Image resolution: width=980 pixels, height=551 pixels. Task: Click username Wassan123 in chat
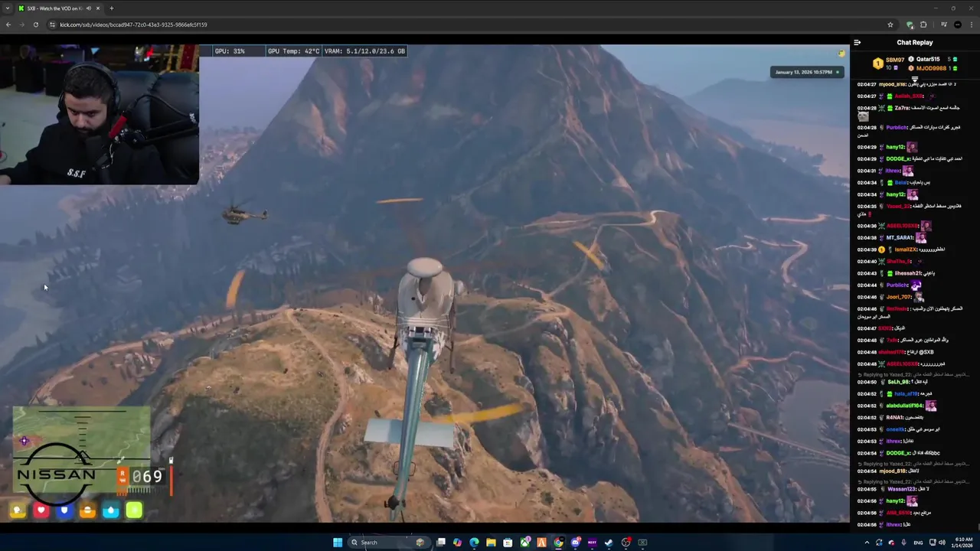pyautogui.click(x=901, y=489)
